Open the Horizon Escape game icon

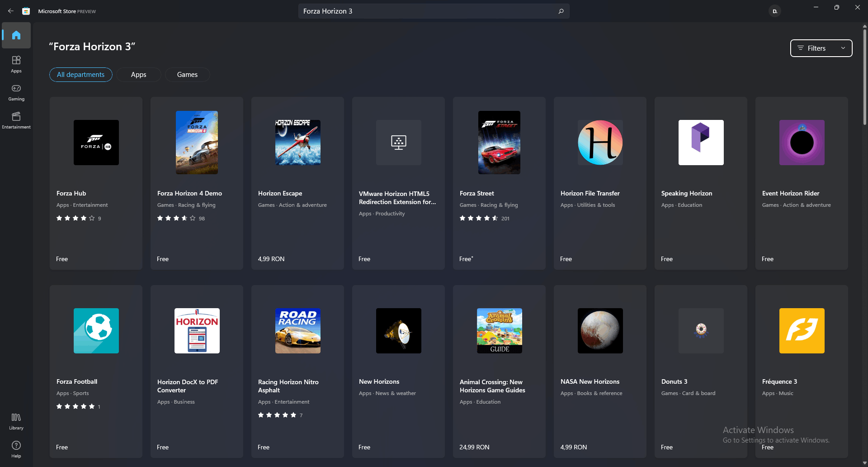pos(298,143)
